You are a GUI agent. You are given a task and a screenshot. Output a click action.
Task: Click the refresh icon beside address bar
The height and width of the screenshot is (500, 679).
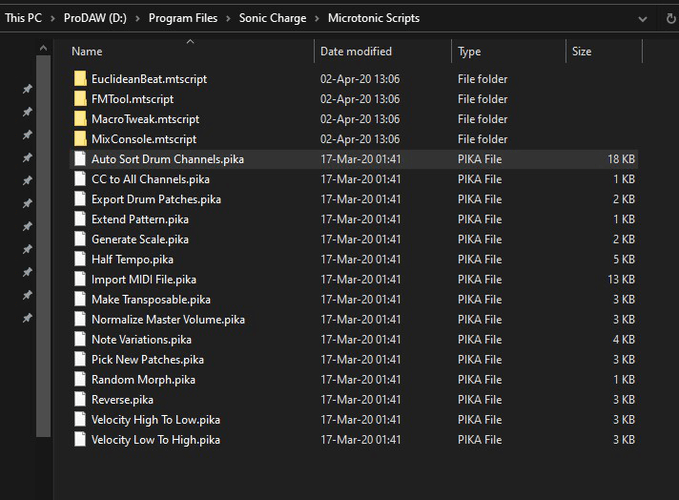coord(670,19)
